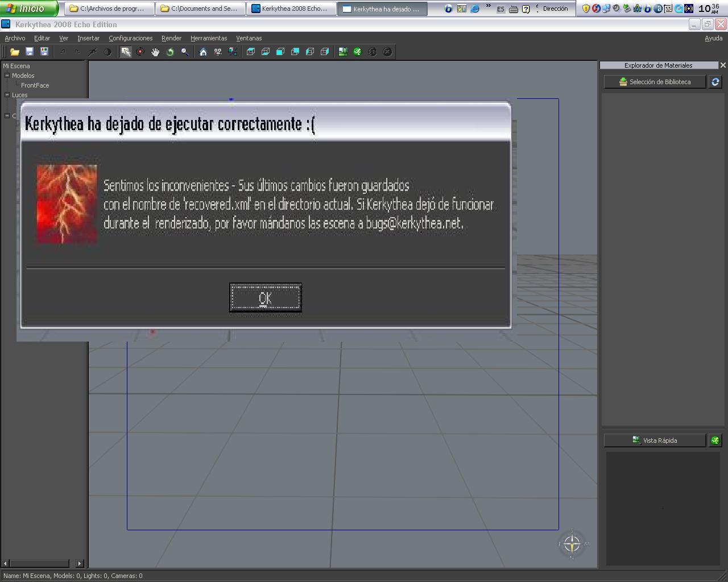Image resolution: width=728 pixels, height=582 pixels.
Task: Click the green Vista Rápida render icon
Action: coord(715,440)
